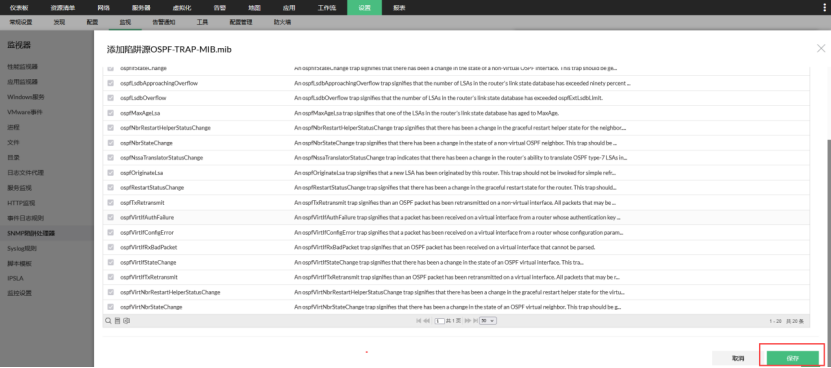Toggle checkbox for ospfNbrRestartHelperStatusChange
The image size is (831, 368).
(x=111, y=128)
